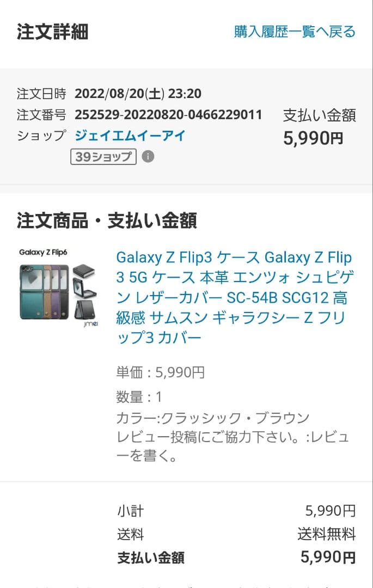Click the 単価 : 5,990円 unit price
Screen dimensions: 373x588
pyautogui.click(x=161, y=372)
